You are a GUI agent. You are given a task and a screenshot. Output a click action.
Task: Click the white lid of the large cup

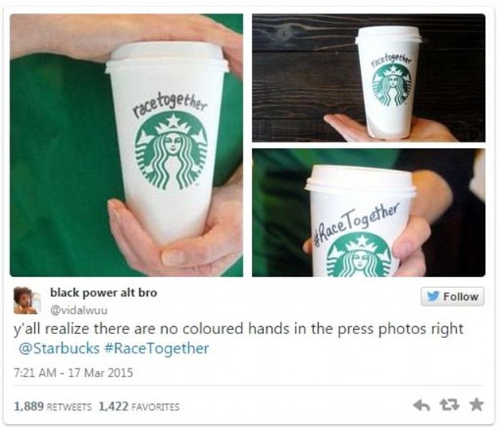coord(167,57)
